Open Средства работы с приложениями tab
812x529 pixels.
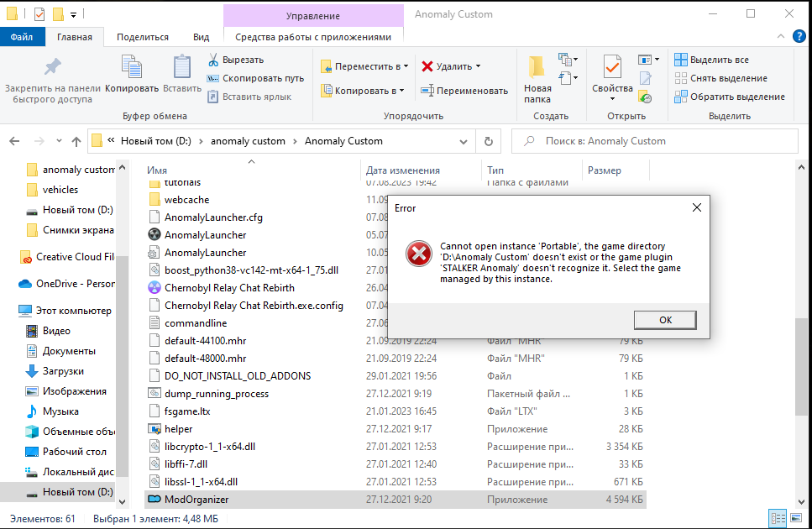point(313,37)
